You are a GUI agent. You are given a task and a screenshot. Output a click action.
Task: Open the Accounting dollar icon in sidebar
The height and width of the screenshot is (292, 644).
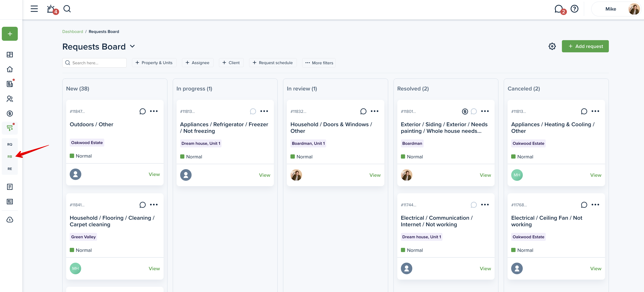(x=10, y=113)
